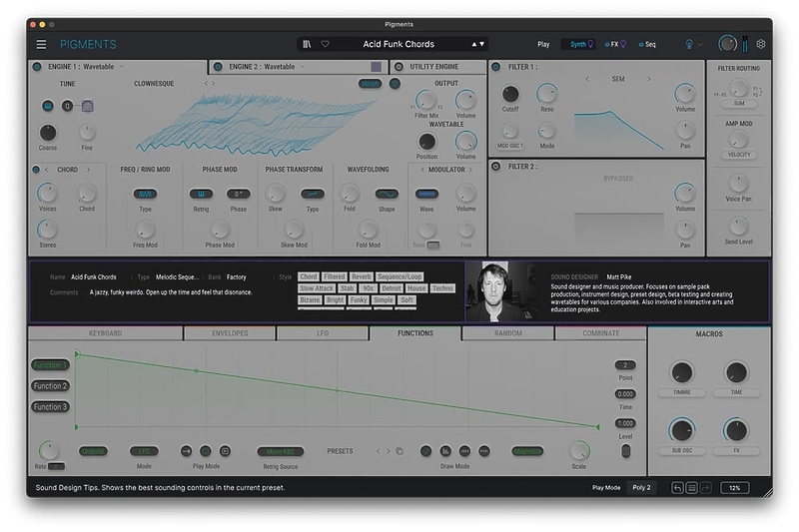Viewport: 799px width, 532px height.
Task: Click the redo icon in status bar
Action: [x=706, y=488]
